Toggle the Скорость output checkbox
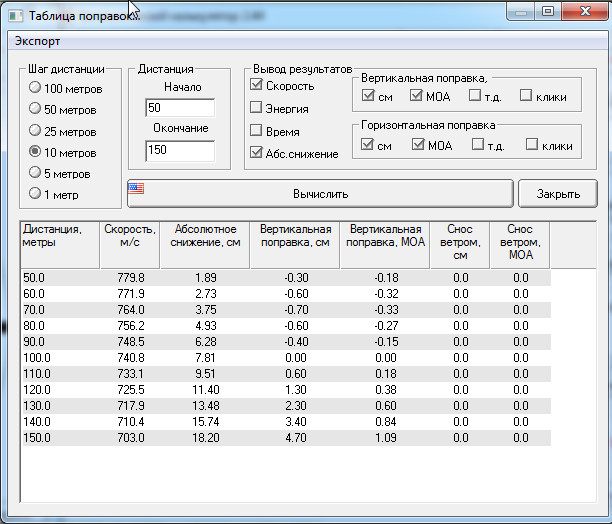The image size is (612, 524). [x=256, y=86]
